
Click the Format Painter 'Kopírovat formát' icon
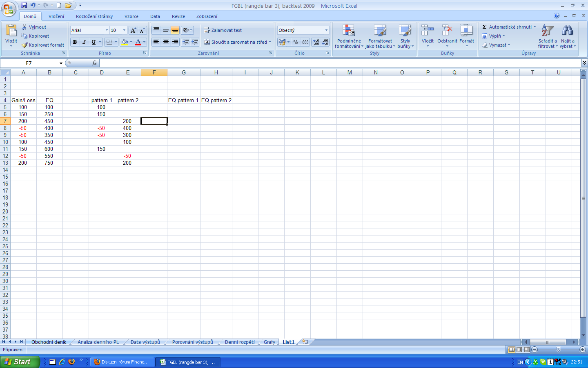coord(25,45)
